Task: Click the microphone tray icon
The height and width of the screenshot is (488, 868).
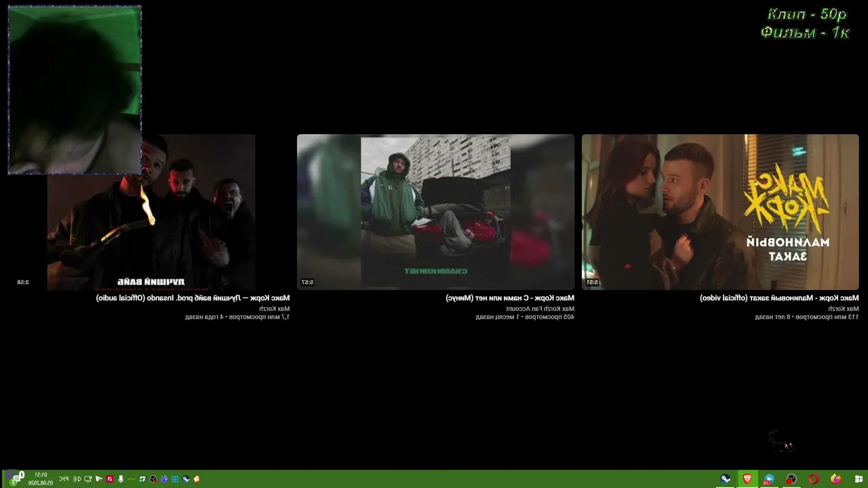Action: 121,479
